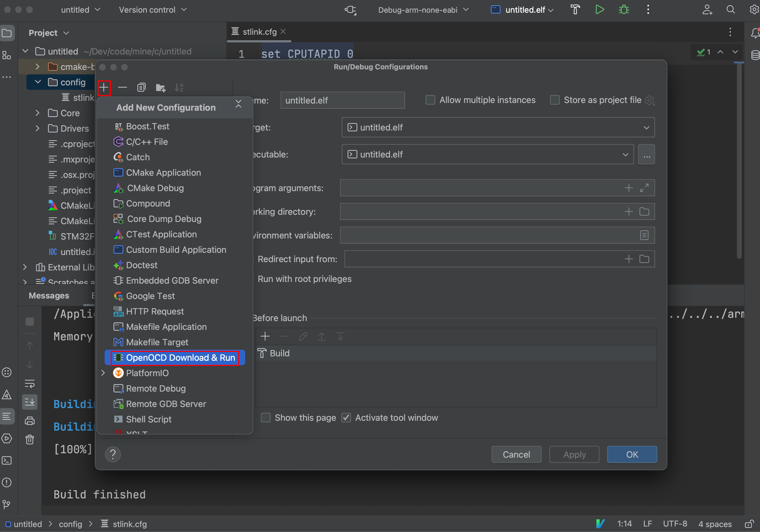The image size is (760, 532).
Task: Choose Embedded GDB Server configuration type
Action: (x=172, y=280)
